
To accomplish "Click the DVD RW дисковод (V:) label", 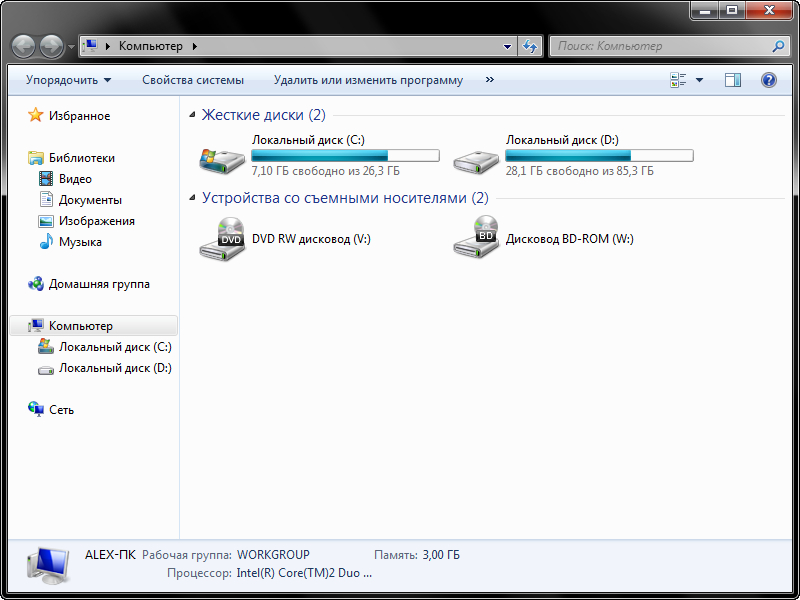I will (311, 239).
